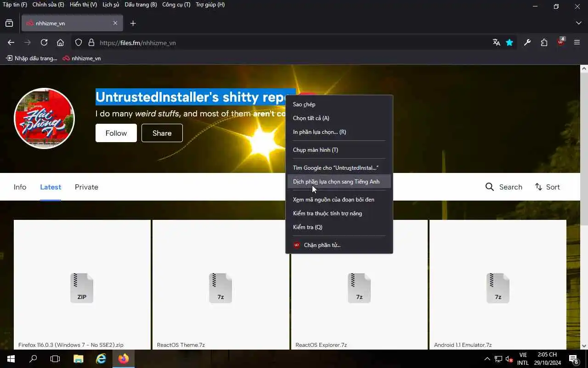Choose In phần lựa chọn… (R)
The width and height of the screenshot is (588, 368).
[339, 132]
